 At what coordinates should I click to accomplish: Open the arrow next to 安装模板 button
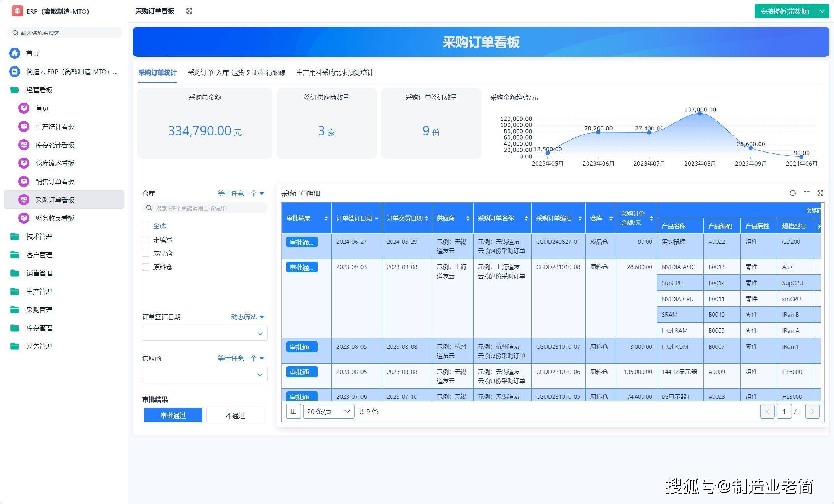tap(822, 11)
